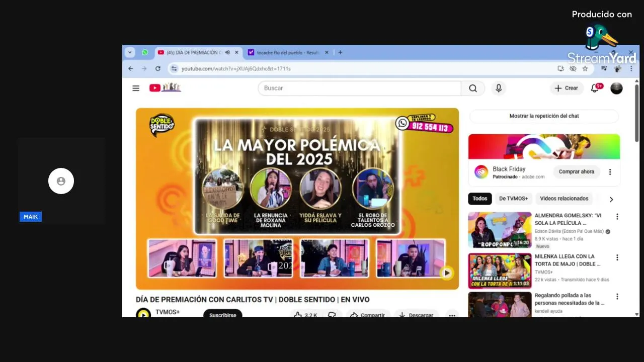
Task: Click the Crear button
Action: [567, 88]
